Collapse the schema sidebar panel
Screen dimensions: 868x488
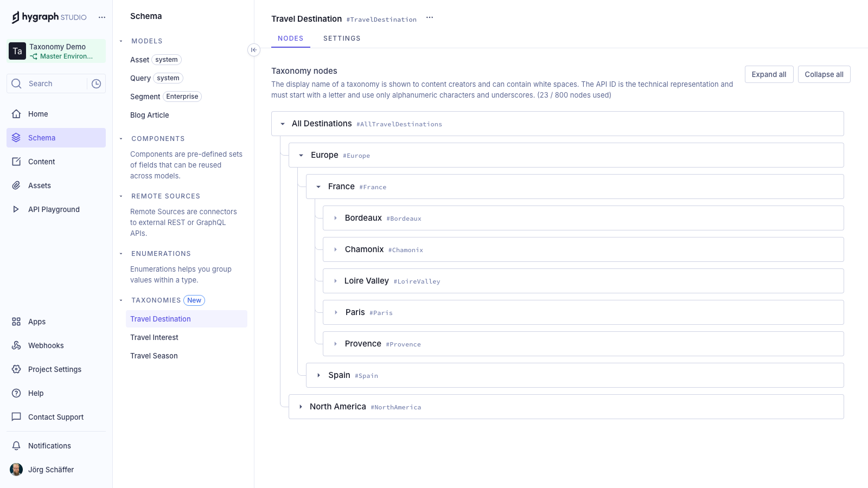(x=253, y=50)
